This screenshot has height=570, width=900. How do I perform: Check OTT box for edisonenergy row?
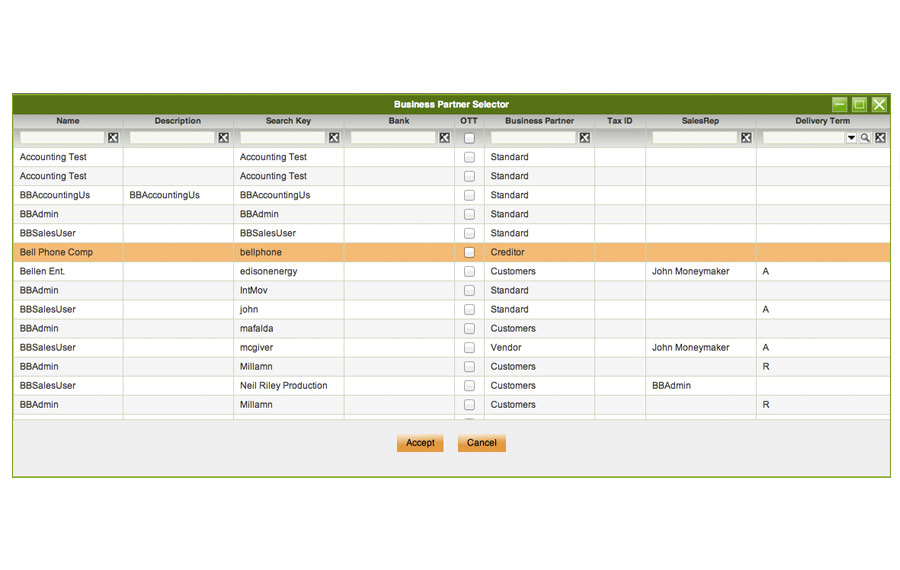pos(470,272)
